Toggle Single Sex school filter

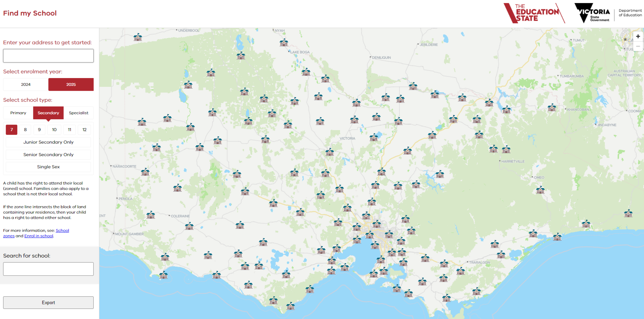tap(48, 167)
